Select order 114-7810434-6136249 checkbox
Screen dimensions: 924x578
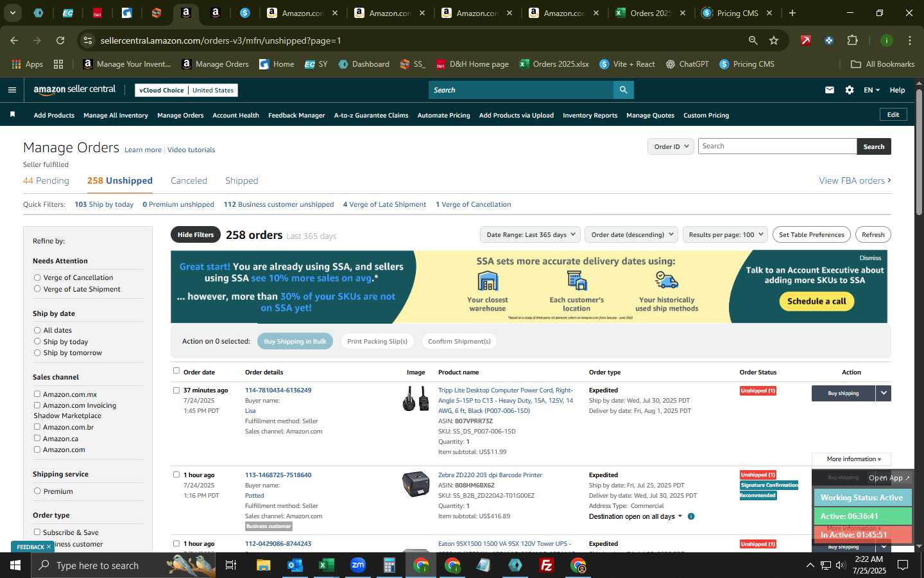(x=176, y=390)
